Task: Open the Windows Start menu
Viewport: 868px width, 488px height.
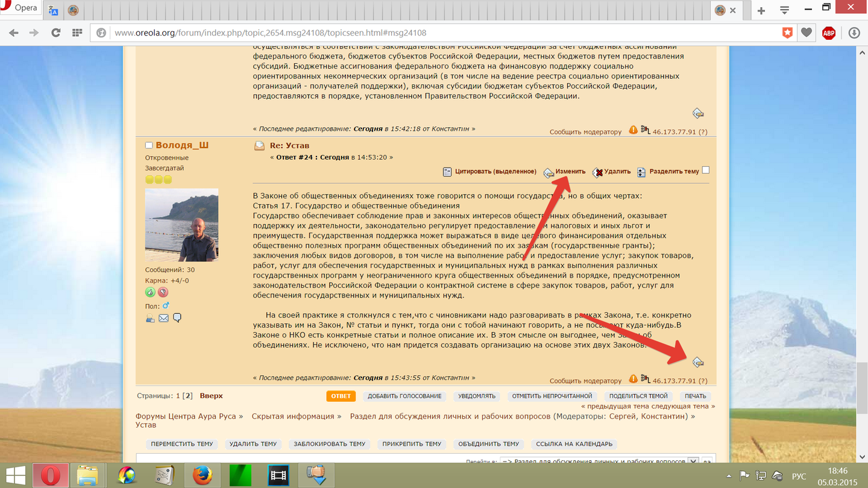Action: (16, 475)
